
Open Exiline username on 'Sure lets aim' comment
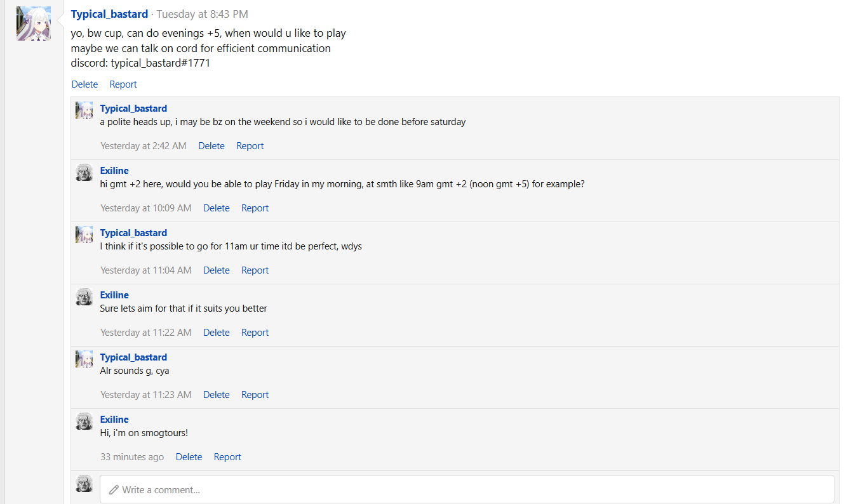point(114,295)
